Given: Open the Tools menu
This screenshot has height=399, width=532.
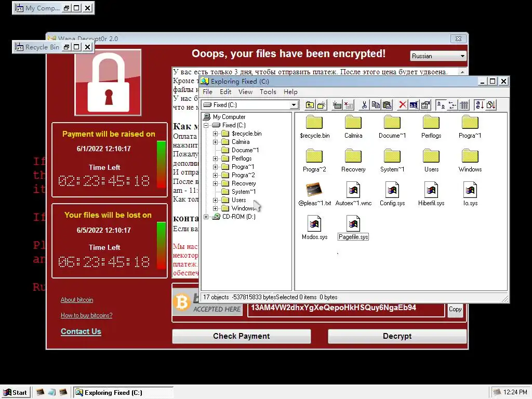Looking at the screenshot, I should pos(268,92).
